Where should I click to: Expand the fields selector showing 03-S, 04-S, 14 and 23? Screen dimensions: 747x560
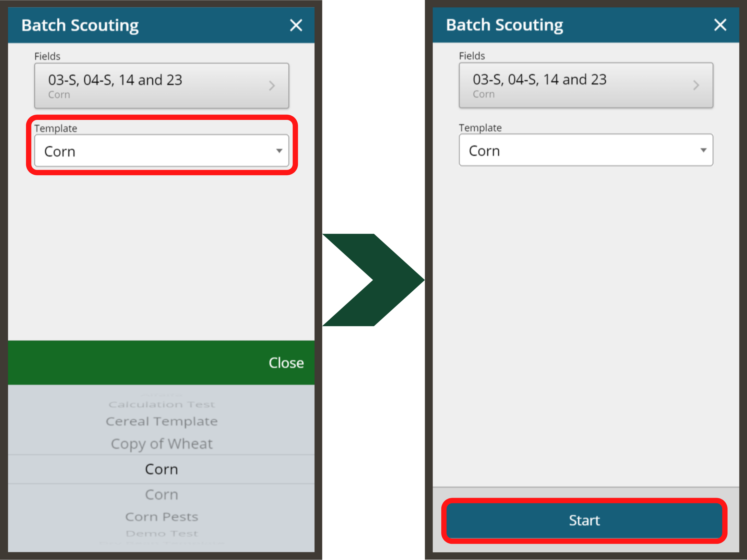161,86
